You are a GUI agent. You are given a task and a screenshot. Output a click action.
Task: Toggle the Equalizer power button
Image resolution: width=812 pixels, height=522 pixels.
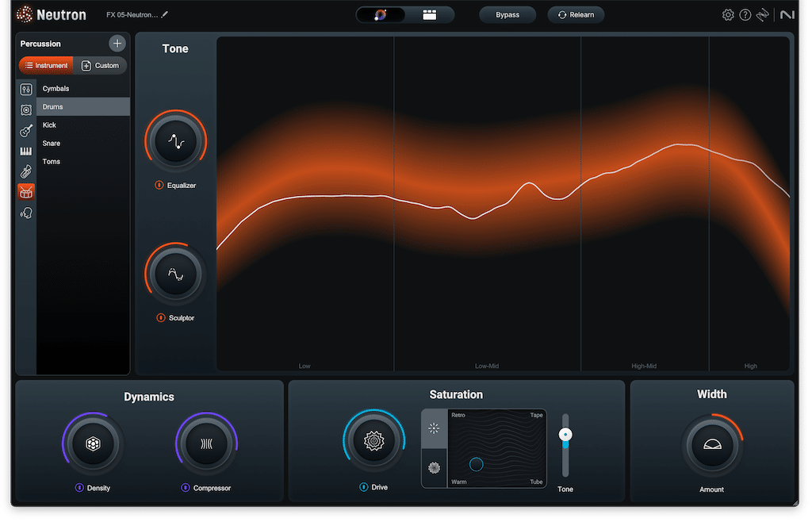159,186
